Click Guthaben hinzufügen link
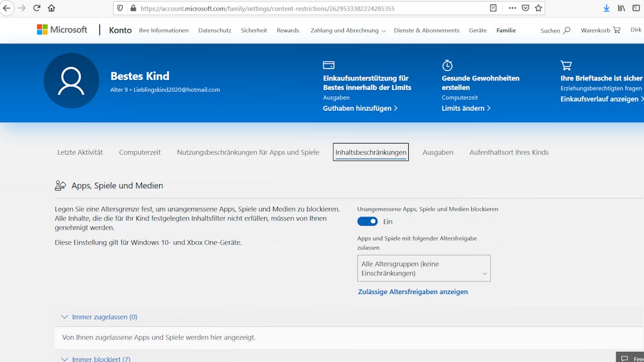 coord(360,108)
